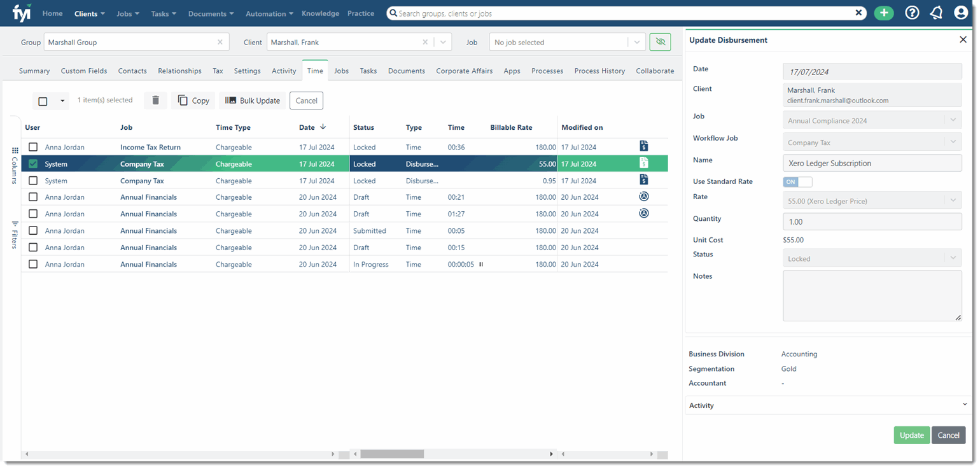Image resolution: width=980 pixels, height=469 pixels.
Task: Toggle the Use Standard Rate switch
Action: 797,182
